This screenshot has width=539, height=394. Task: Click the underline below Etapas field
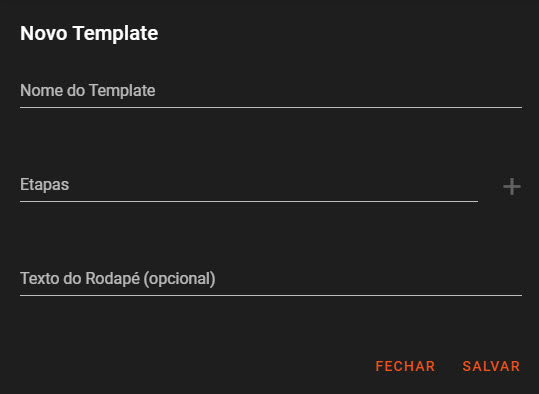tap(249, 201)
